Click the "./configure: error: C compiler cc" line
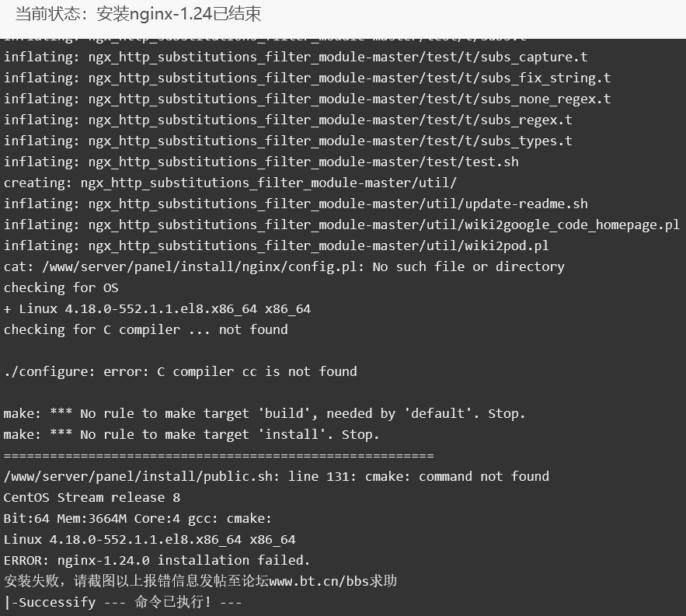The width and height of the screenshot is (686, 616). click(180, 371)
